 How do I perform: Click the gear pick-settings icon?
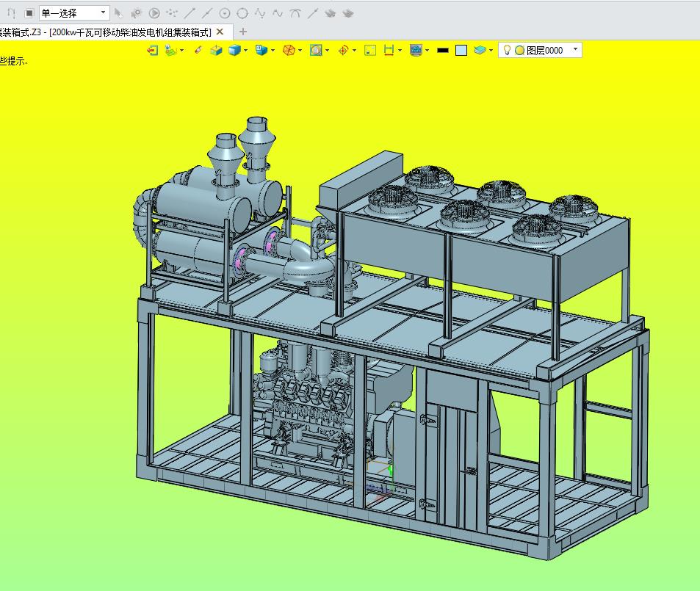136,13
